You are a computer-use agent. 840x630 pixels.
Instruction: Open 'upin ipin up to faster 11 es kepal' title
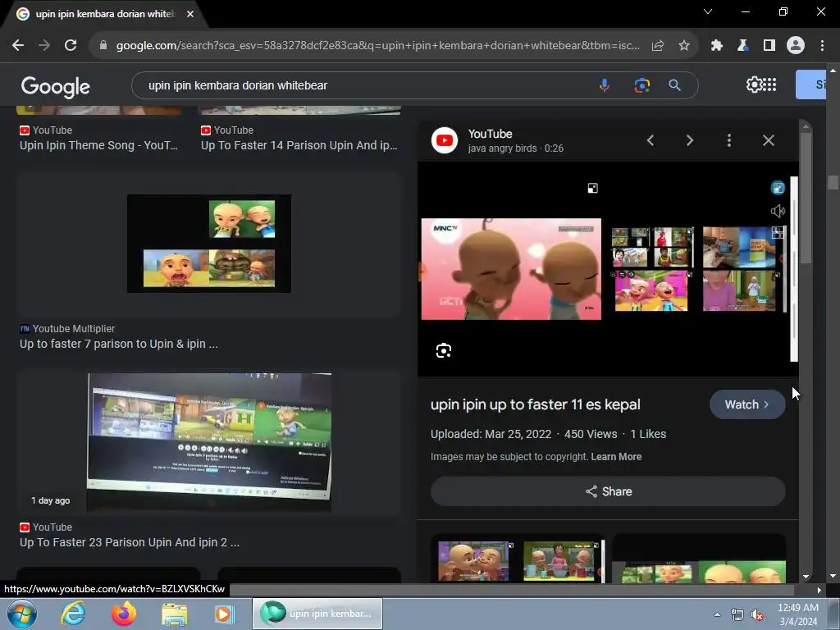tap(535, 404)
